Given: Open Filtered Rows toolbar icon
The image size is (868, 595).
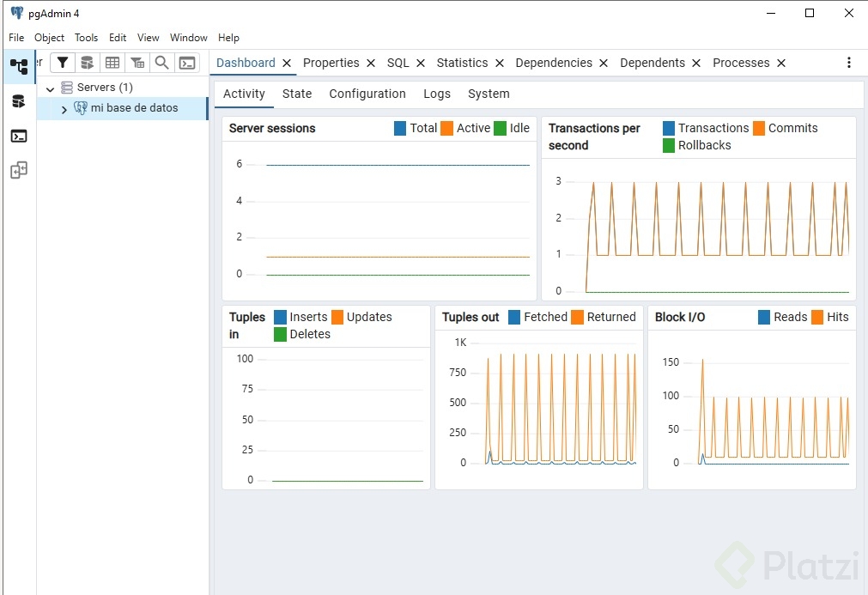Looking at the screenshot, I should click(137, 63).
